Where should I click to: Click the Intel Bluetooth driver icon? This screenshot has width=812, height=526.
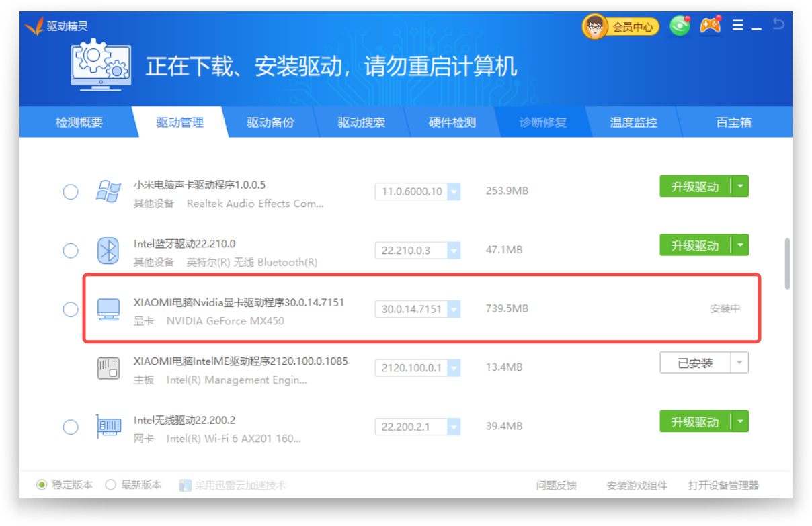click(108, 251)
